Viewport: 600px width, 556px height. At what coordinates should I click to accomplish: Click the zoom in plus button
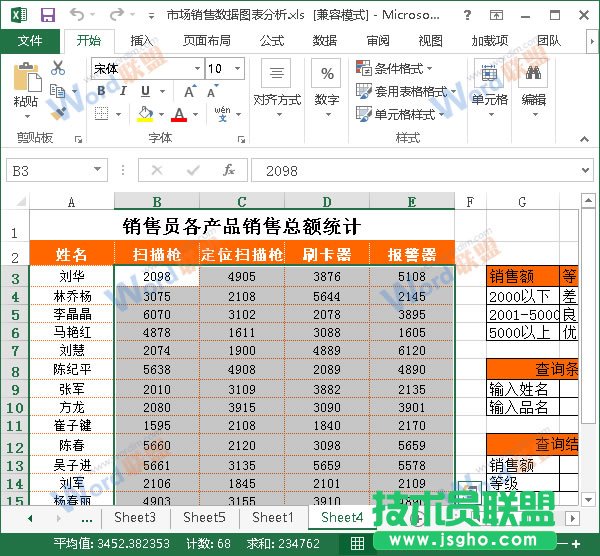(576, 543)
